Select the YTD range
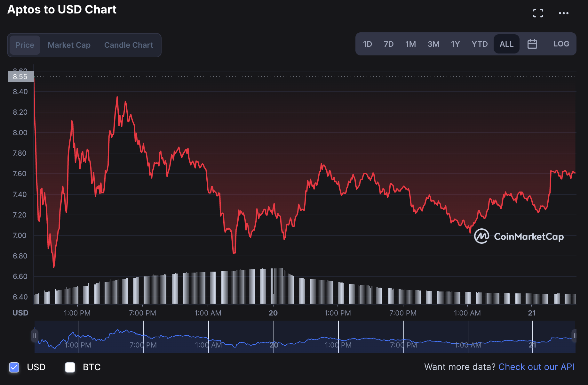Image resolution: width=588 pixels, height=385 pixels. (480, 44)
